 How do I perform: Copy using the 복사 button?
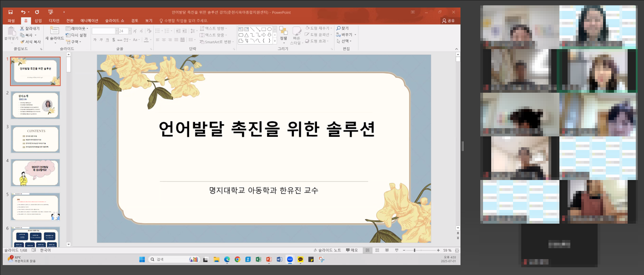(x=28, y=35)
